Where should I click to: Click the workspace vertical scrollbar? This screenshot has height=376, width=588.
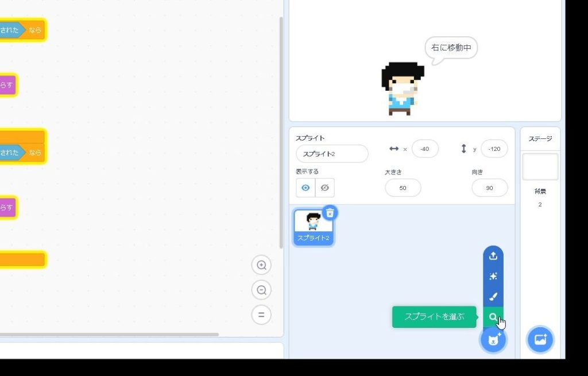pos(281,132)
